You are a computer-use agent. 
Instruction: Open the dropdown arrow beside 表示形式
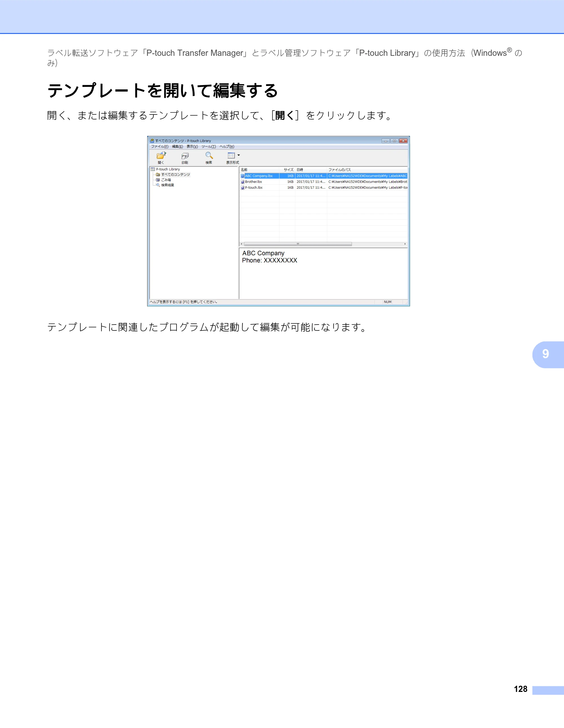click(239, 155)
